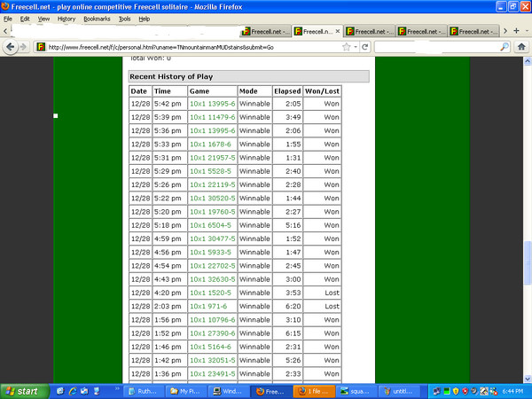Reload the page using the refresh button
532x399 pixels.
pyautogui.click(x=364, y=47)
